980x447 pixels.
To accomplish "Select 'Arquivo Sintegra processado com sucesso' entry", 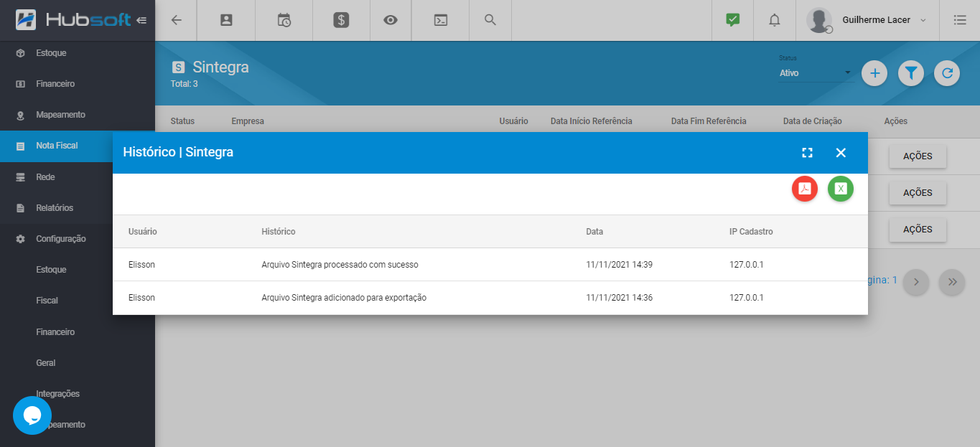I will coord(340,265).
